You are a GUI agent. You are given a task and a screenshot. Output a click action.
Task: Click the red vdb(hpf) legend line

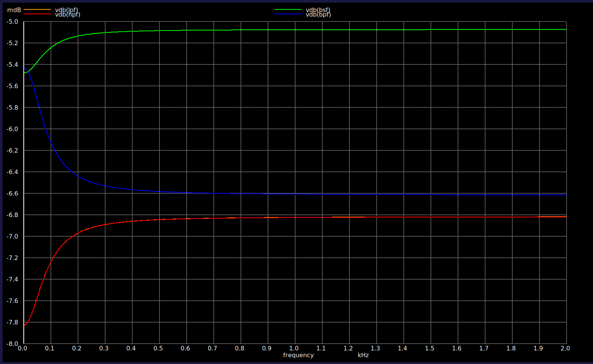click(x=37, y=14)
